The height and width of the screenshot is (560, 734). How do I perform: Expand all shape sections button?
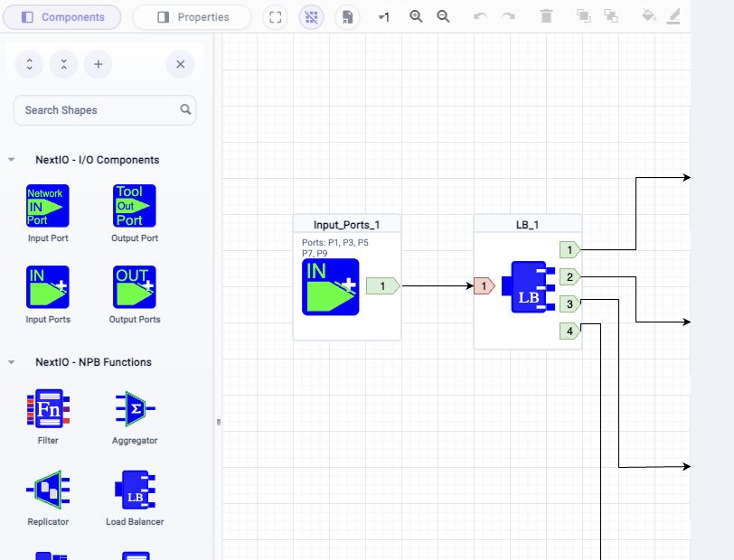click(30, 64)
